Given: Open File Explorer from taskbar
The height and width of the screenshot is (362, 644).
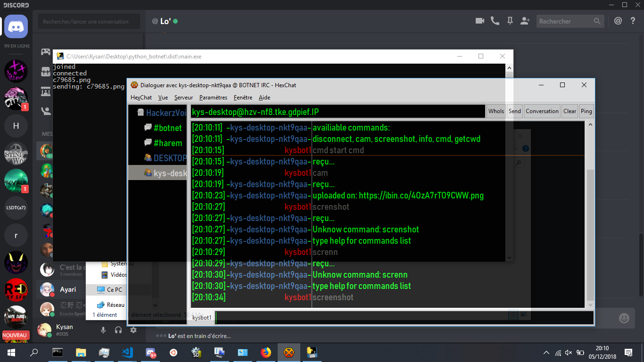Looking at the screenshot, I should coord(81,352).
